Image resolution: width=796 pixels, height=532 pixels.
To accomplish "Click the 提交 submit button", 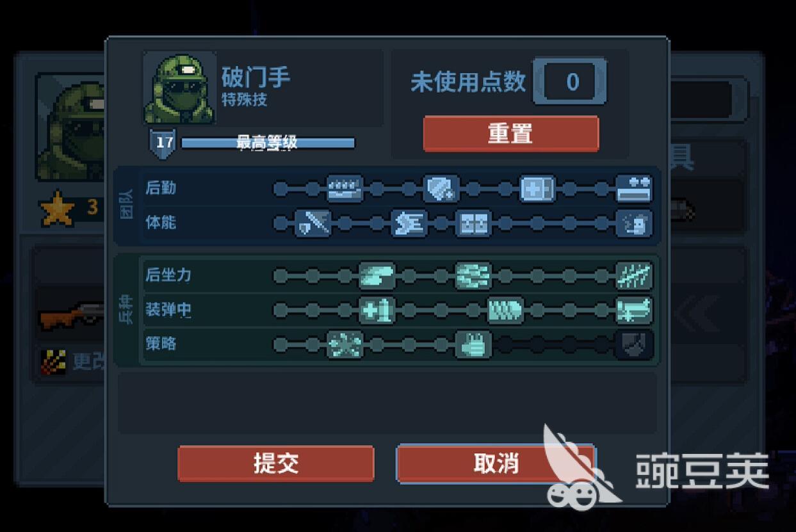I will coord(276,463).
